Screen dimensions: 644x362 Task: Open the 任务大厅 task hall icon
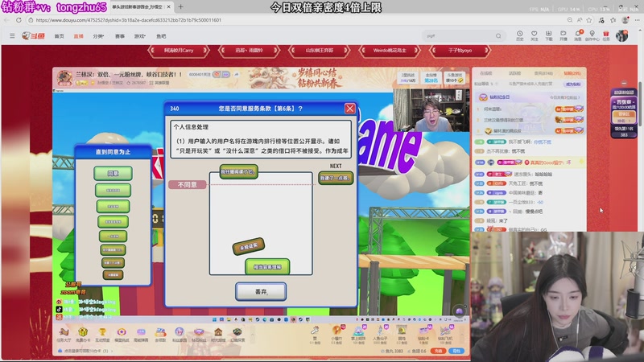64,334
